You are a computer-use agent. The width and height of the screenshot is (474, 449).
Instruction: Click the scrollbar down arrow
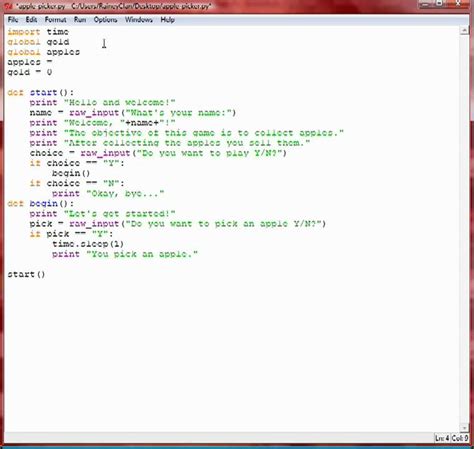[464, 428]
